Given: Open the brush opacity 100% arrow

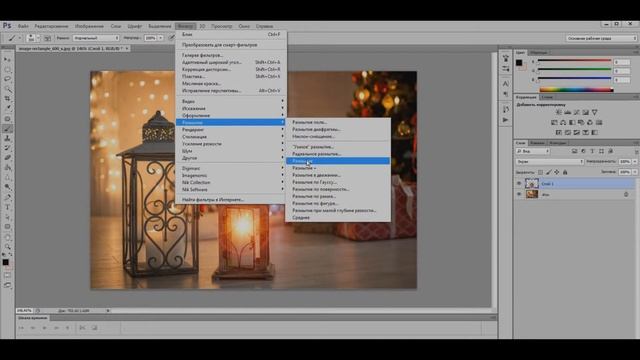Looking at the screenshot, I should tap(160, 38).
